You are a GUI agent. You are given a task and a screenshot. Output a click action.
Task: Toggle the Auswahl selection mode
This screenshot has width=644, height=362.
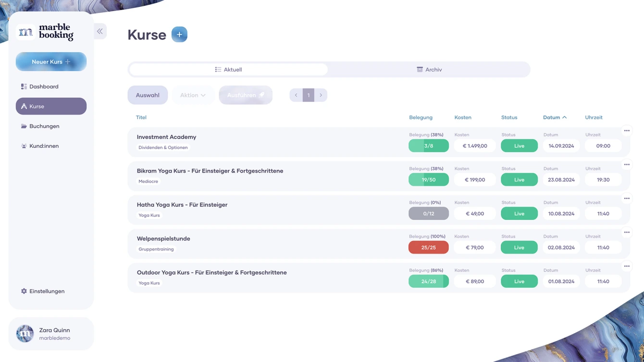[x=148, y=95]
